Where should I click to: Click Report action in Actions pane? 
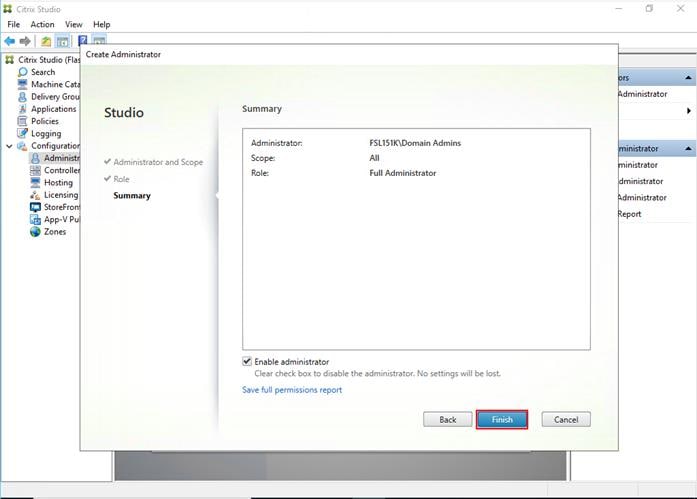point(629,214)
